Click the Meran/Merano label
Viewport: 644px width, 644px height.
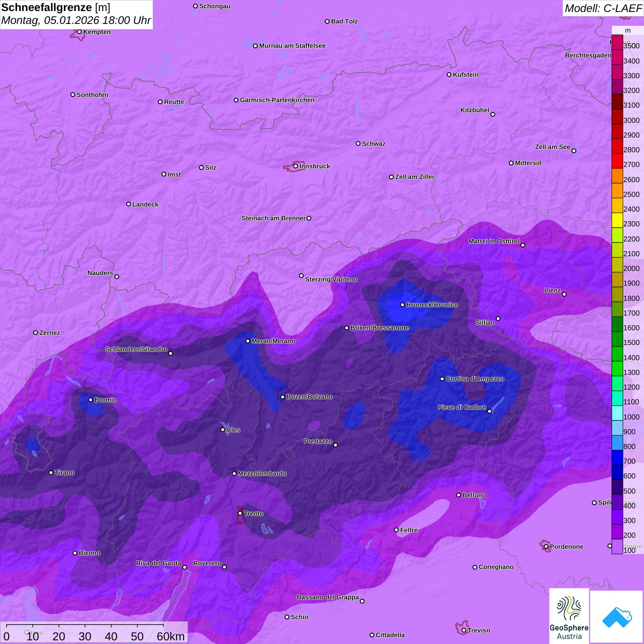click(273, 341)
